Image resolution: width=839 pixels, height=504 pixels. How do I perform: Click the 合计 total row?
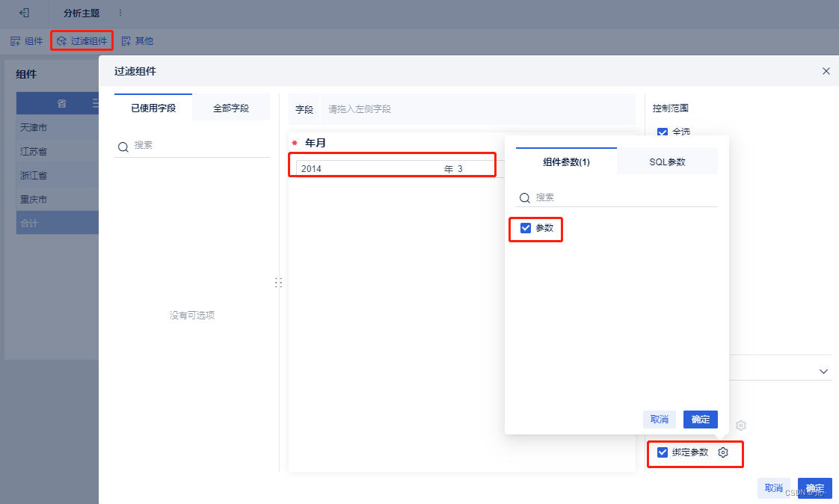[x=58, y=223]
